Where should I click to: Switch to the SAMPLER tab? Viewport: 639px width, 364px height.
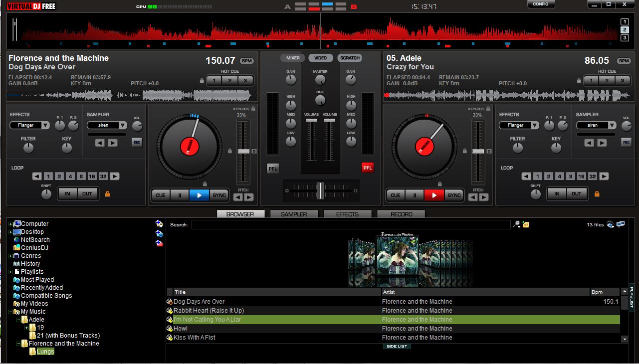click(x=294, y=214)
